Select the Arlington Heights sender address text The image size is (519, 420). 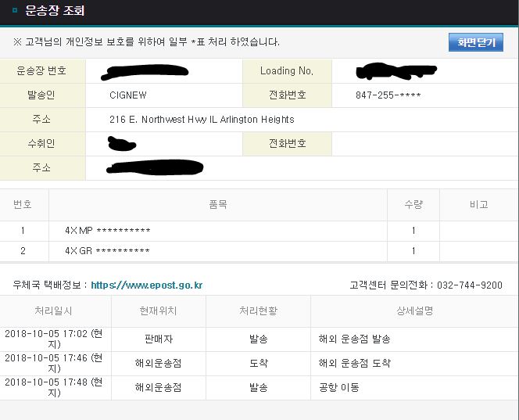tap(202, 120)
